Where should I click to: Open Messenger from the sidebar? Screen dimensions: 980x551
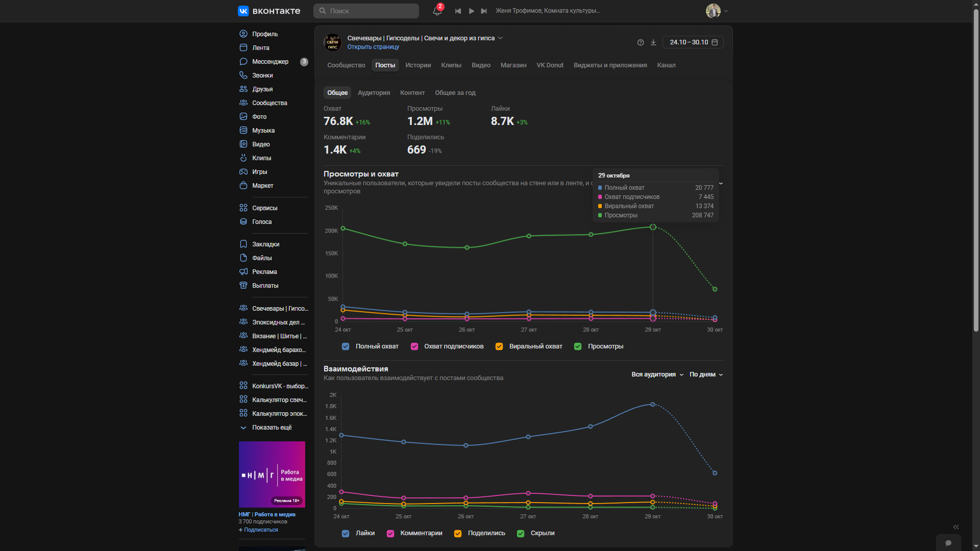point(270,62)
